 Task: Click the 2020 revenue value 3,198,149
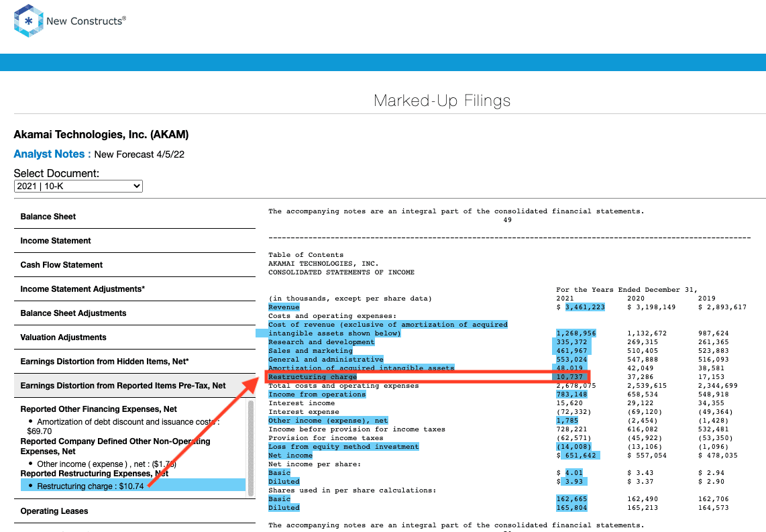[x=652, y=307]
